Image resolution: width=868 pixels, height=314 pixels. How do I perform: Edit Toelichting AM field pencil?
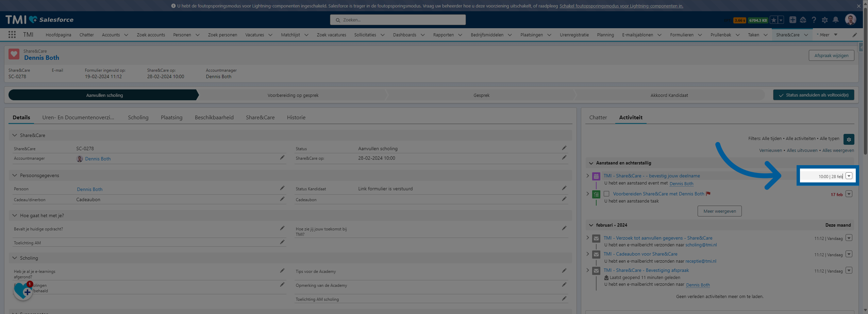pyautogui.click(x=282, y=242)
